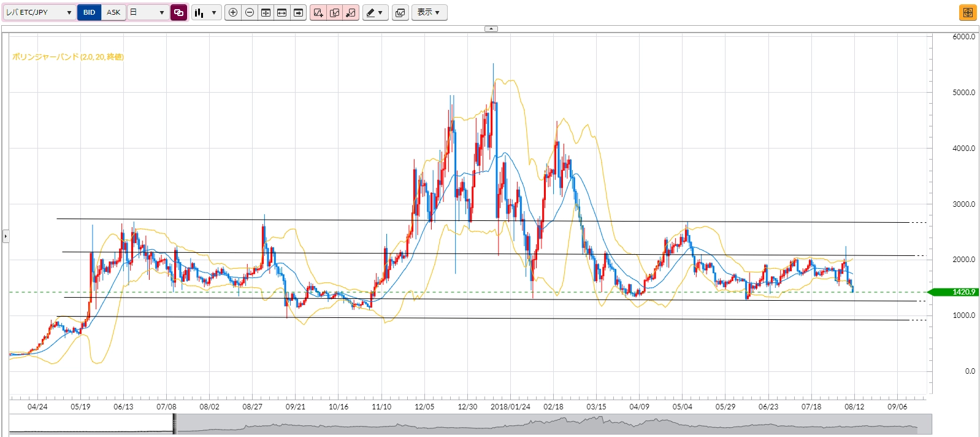Image resolution: width=980 pixels, height=437 pixels.
Task: Switch the price display to BID
Action: (90, 12)
